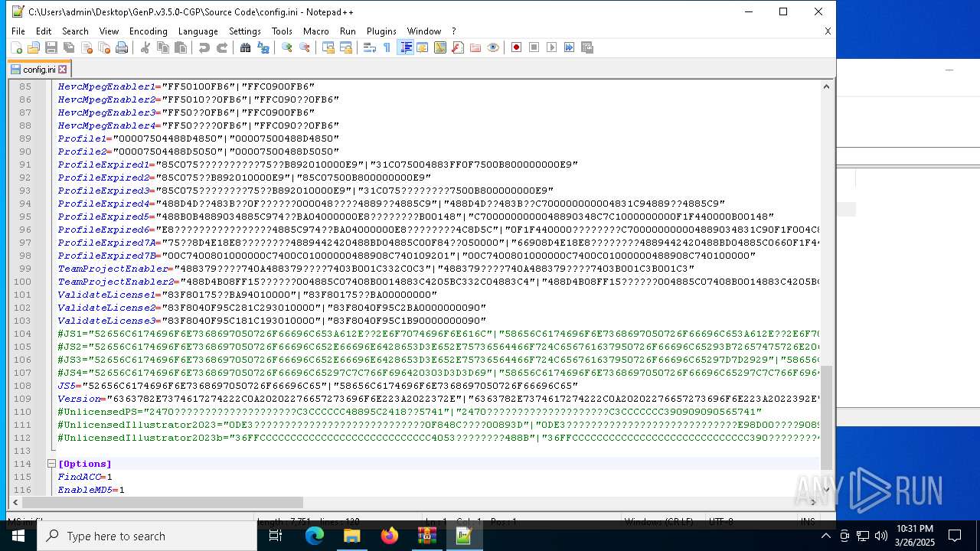The image size is (980, 551).
Task: Toggle synchronize vertical scrolling
Action: tap(328, 47)
